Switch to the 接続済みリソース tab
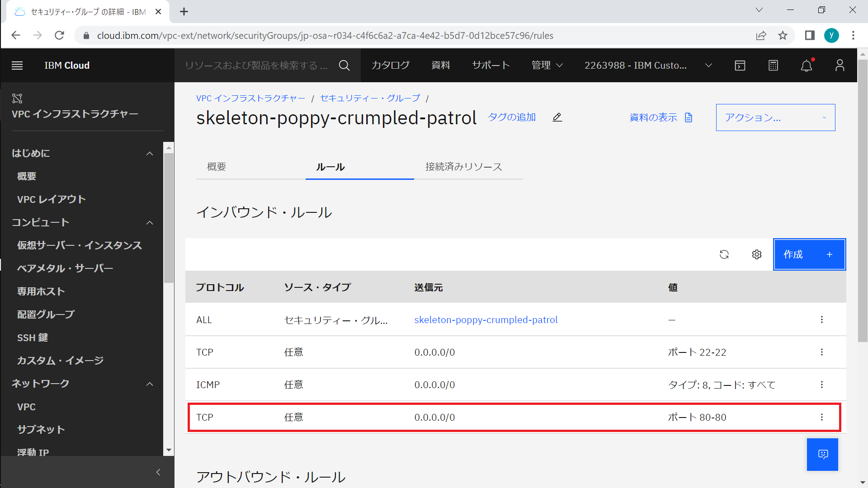Image resolution: width=868 pixels, height=488 pixels. tap(464, 167)
